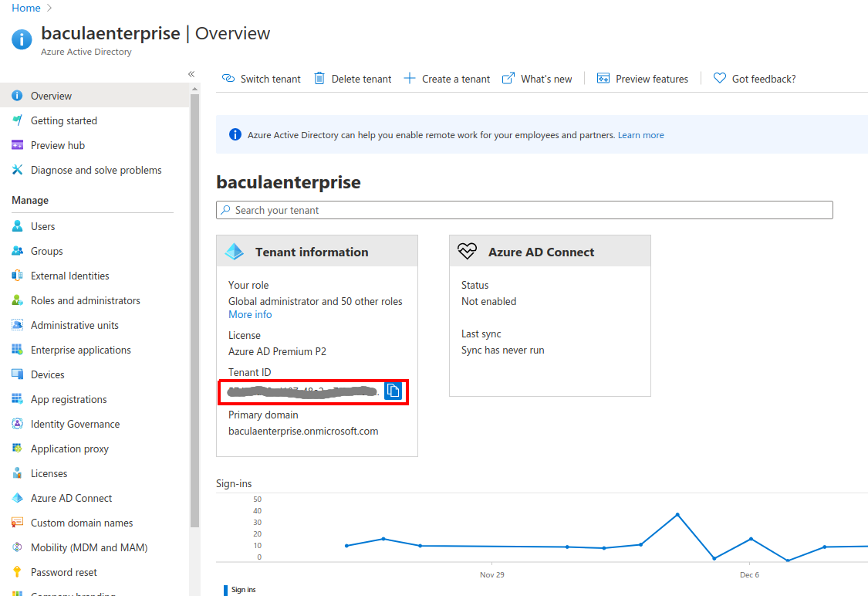This screenshot has width=868, height=596.
Task: Click the Create a tenant plus icon
Action: 410,78
